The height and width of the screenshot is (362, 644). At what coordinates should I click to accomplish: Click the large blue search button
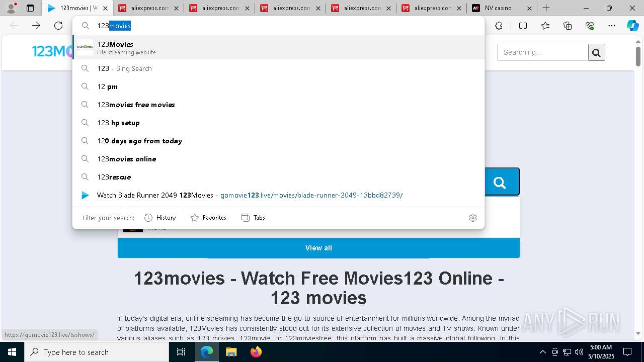click(500, 182)
